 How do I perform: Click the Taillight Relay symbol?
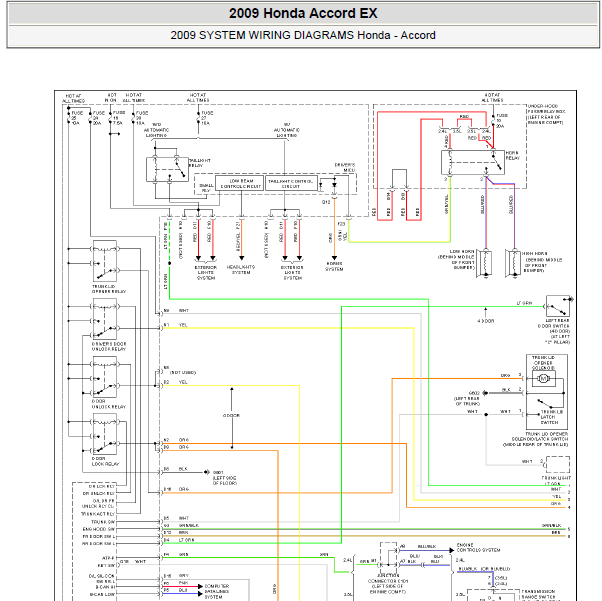[167, 169]
